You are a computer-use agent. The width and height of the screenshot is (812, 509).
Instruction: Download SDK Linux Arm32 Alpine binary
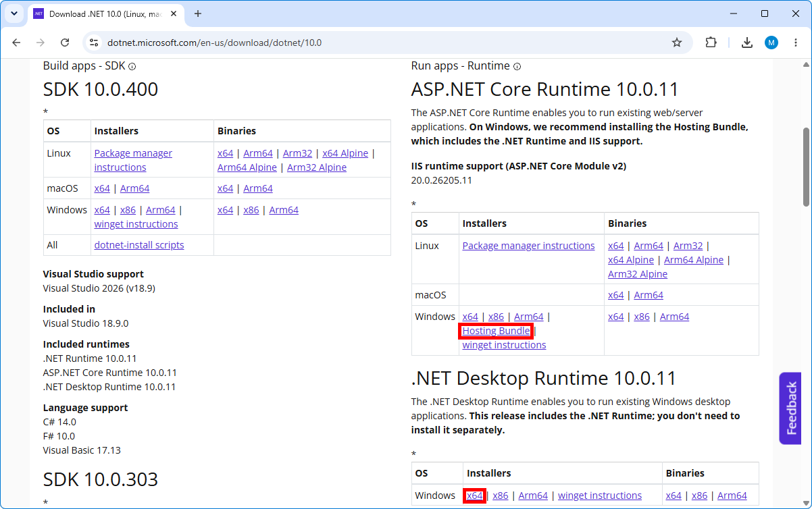pos(317,167)
